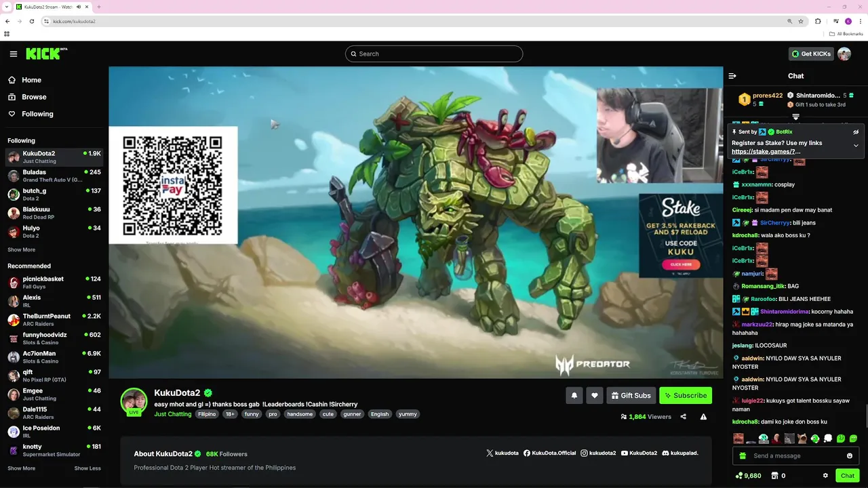The image size is (868, 488).
Task: Open the emoji picker smiley icon
Action: coord(850,455)
